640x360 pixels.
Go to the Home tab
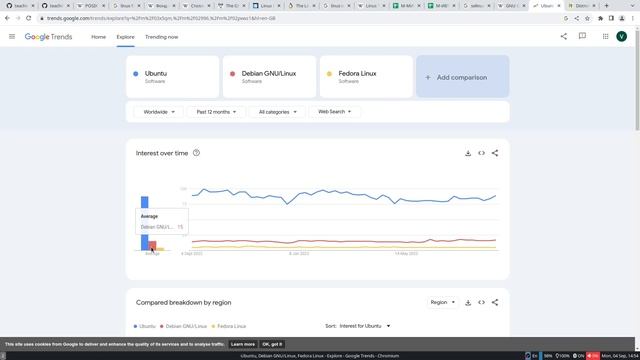(98, 37)
